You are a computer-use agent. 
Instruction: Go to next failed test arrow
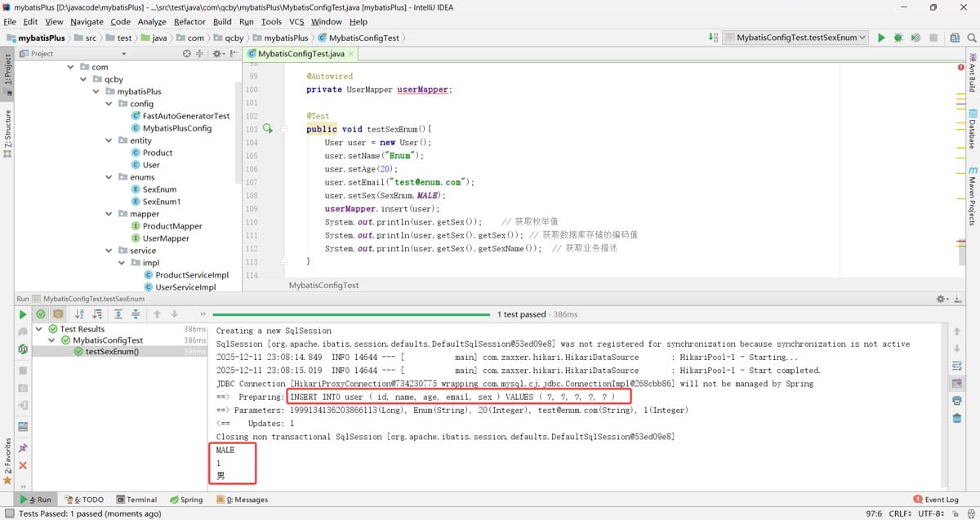point(173,314)
